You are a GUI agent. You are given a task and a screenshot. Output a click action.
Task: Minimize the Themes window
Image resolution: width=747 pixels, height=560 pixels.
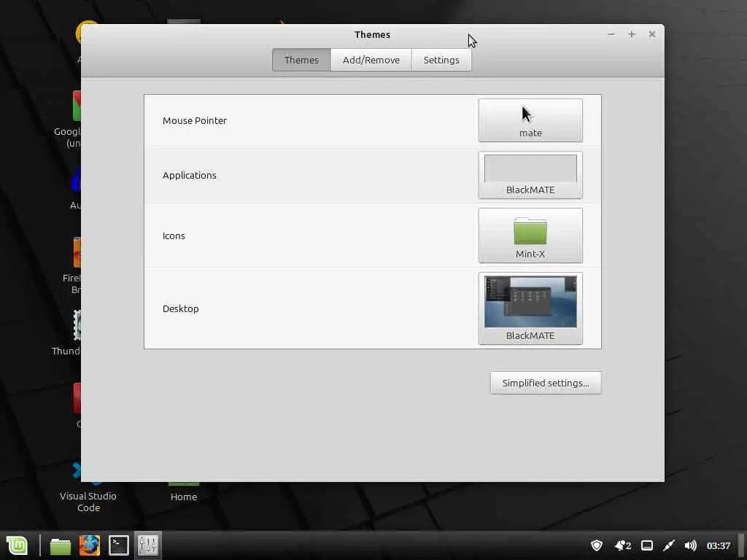611,34
